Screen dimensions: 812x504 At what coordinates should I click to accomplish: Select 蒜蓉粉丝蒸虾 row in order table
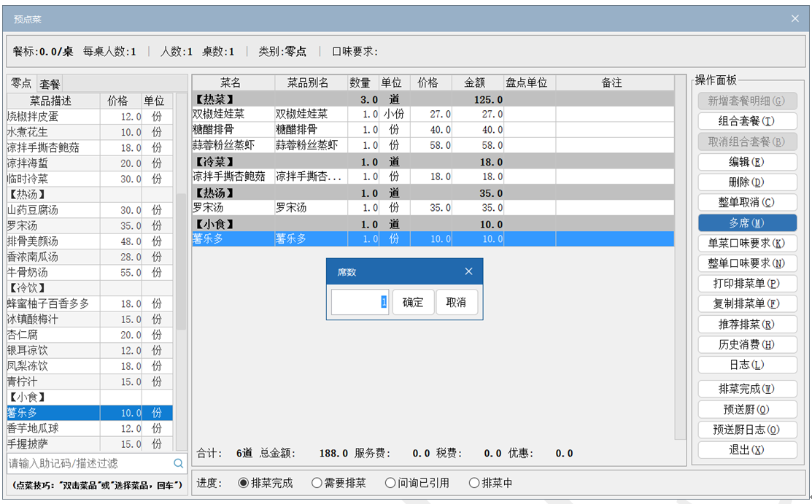tap(433, 145)
